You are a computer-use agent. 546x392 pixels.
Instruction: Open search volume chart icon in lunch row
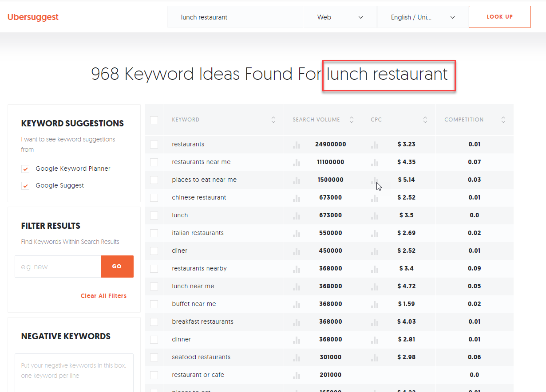pyautogui.click(x=297, y=216)
